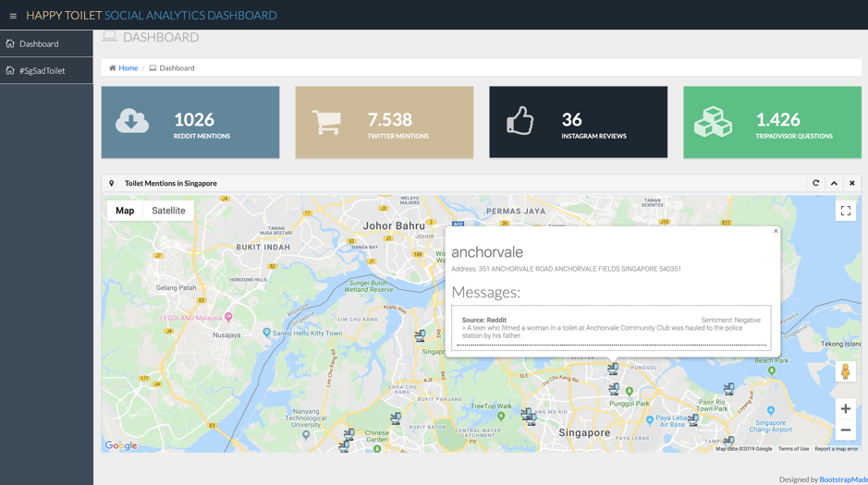Refresh the Toilet Mentions panel
The height and width of the screenshot is (485, 868).
point(816,183)
